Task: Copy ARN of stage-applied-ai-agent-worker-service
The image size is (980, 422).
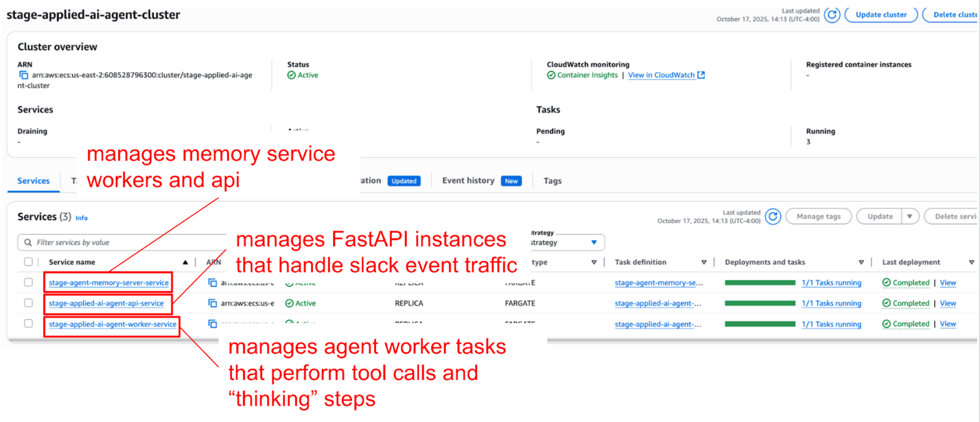Action: [x=212, y=324]
